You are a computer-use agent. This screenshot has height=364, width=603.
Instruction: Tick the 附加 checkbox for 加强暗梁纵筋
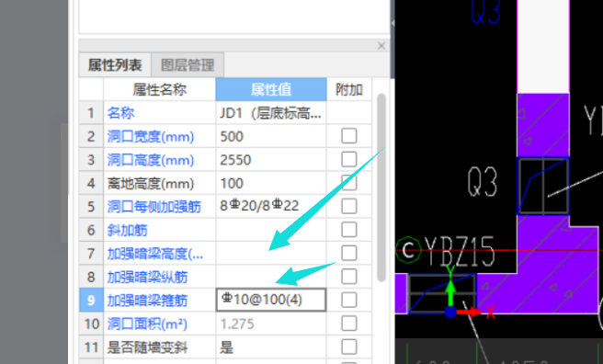pyautogui.click(x=349, y=277)
